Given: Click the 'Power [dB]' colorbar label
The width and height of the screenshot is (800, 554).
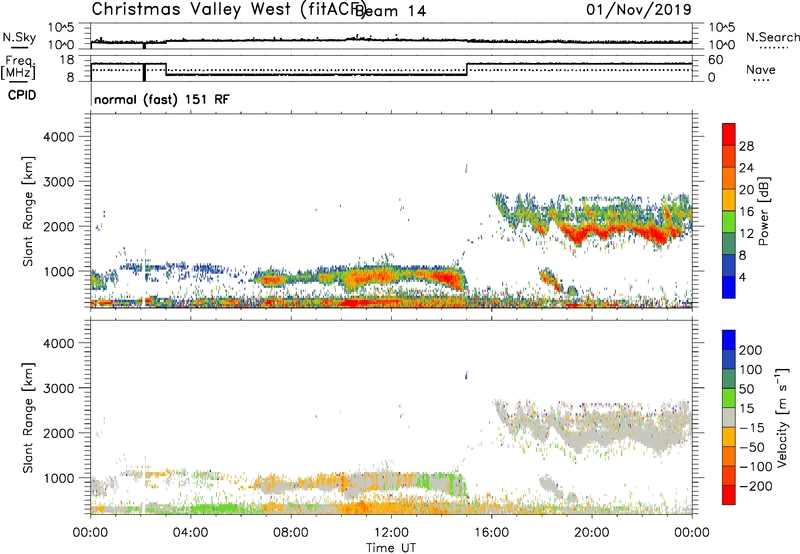Looking at the screenshot, I should tap(763, 211).
